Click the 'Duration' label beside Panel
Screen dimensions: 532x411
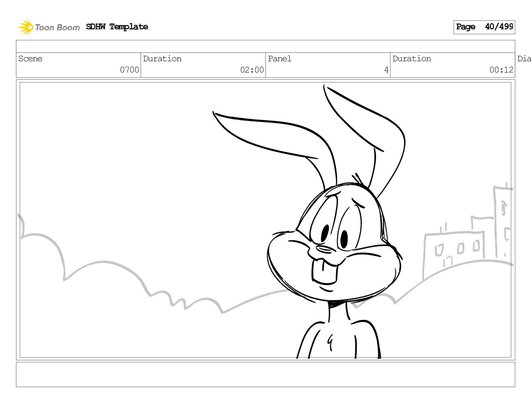pos(412,59)
